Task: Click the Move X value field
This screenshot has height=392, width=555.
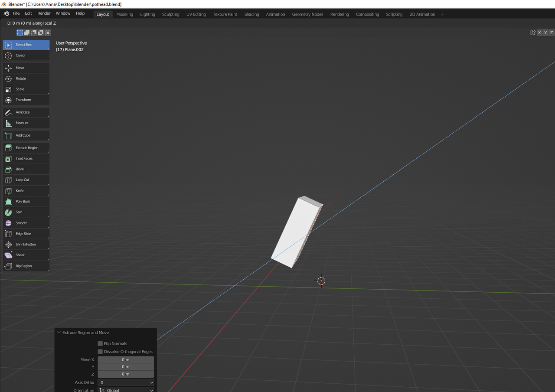Action: (126, 359)
